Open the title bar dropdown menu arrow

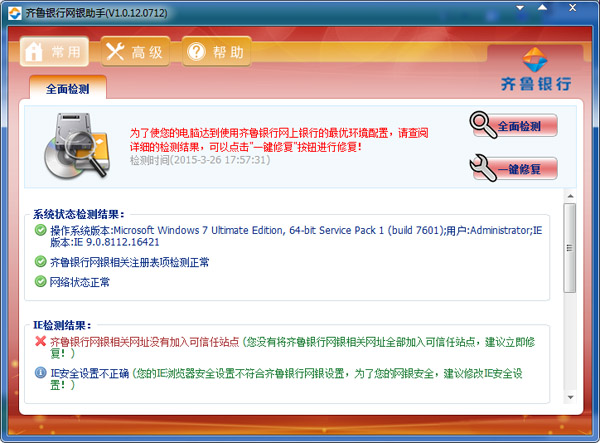pos(520,8)
